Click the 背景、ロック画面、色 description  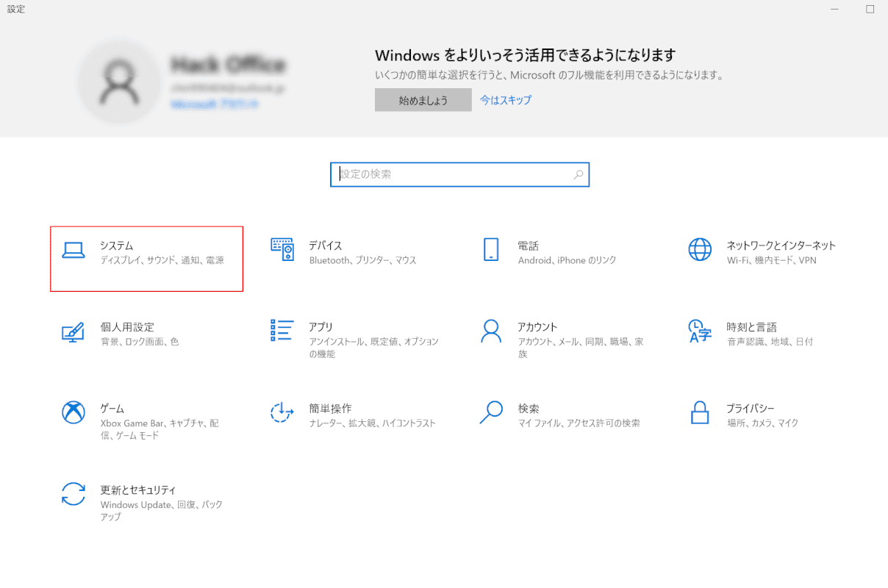140,342
